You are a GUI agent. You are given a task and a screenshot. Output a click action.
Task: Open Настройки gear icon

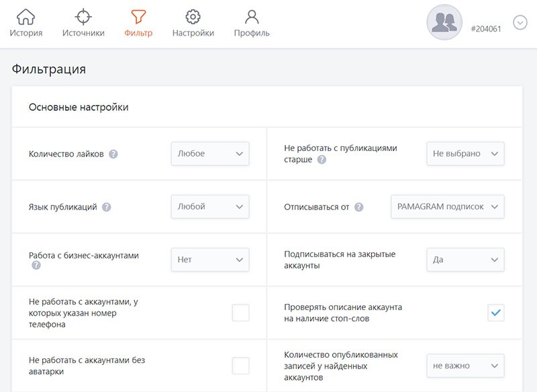193,17
